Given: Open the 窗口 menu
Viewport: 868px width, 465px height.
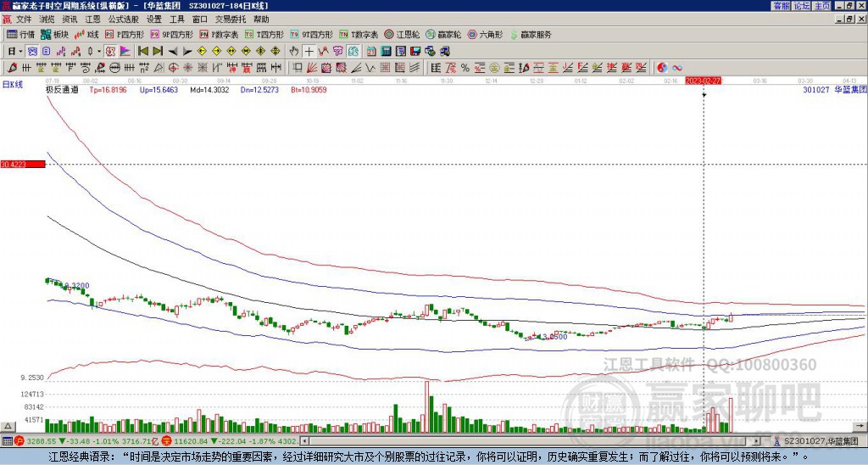Looking at the screenshot, I should click(200, 20).
